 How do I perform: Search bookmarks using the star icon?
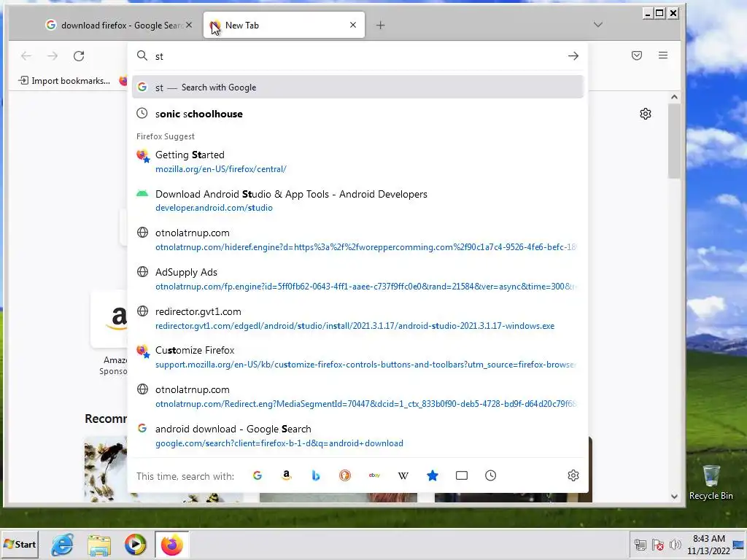(x=433, y=475)
